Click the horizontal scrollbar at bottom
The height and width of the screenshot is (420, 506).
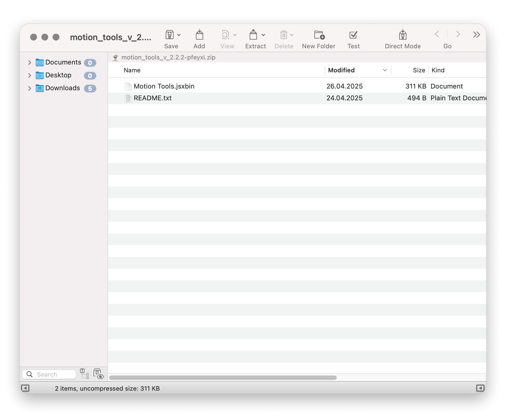tap(223, 378)
